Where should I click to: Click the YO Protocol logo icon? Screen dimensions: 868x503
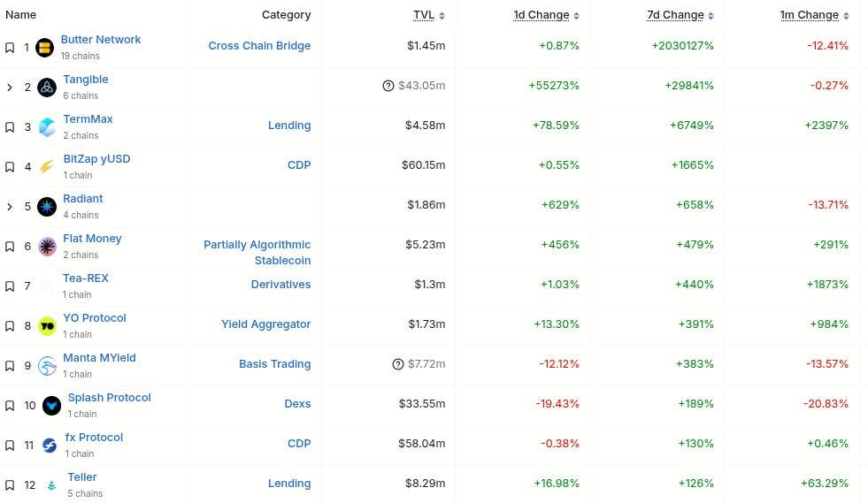click(x=47, y=326)
